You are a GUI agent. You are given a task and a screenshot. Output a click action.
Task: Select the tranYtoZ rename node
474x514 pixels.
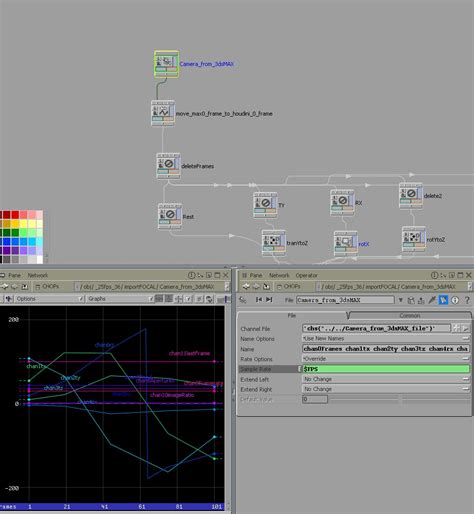click(274, 243)
